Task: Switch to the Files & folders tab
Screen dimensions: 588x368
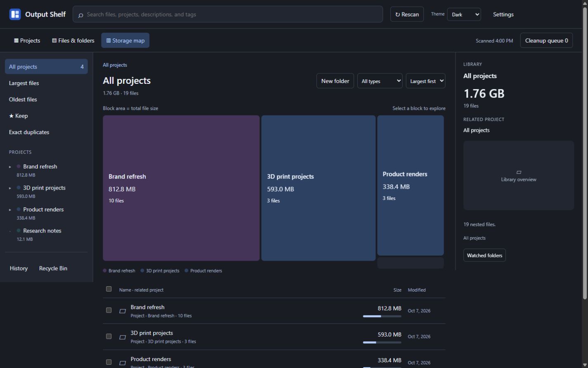Action: coord(73,40)
